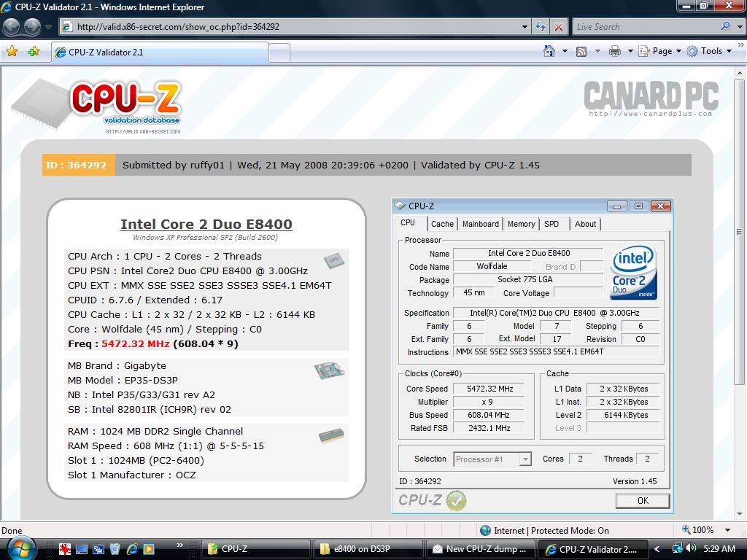This screenshot has height=560, width=747.
Task: Select the About tab in CPU-Z window
Action: click(x=585, y=224)
